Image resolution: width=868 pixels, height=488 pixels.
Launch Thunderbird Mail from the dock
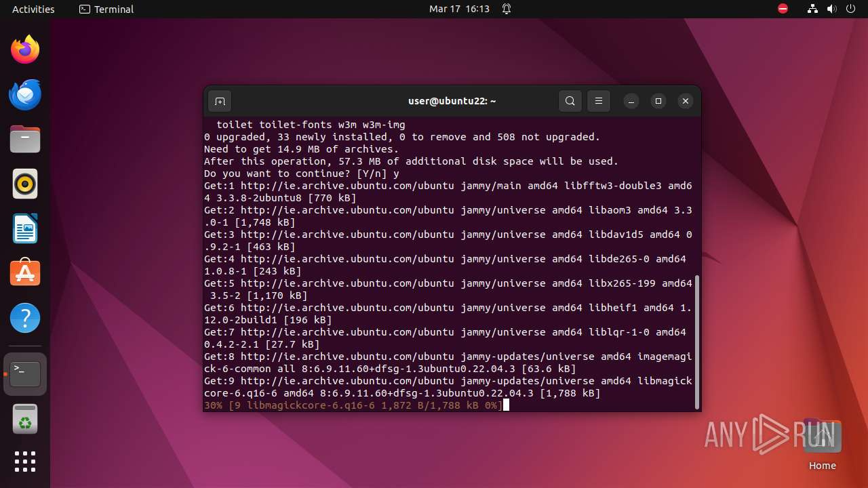[25, 94]
